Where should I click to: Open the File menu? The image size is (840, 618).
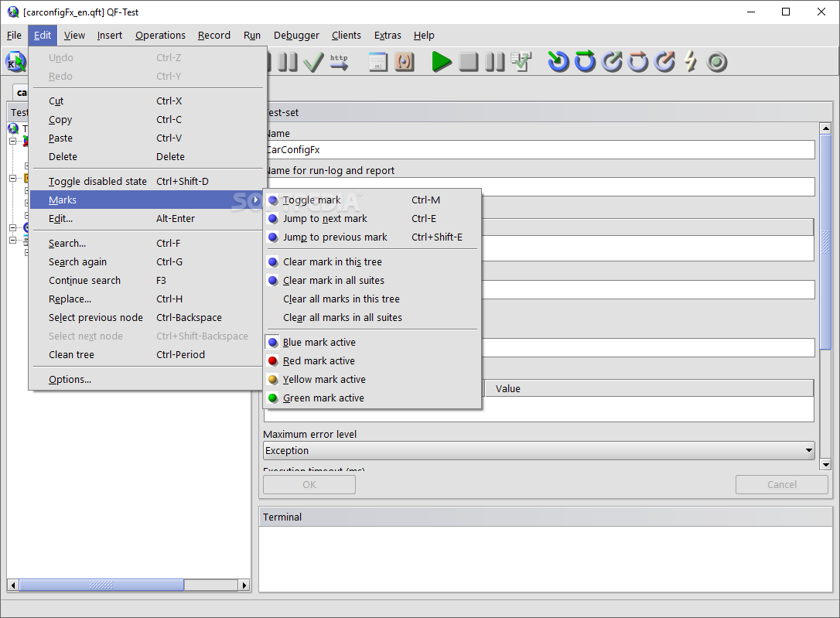tap(14, 36)
